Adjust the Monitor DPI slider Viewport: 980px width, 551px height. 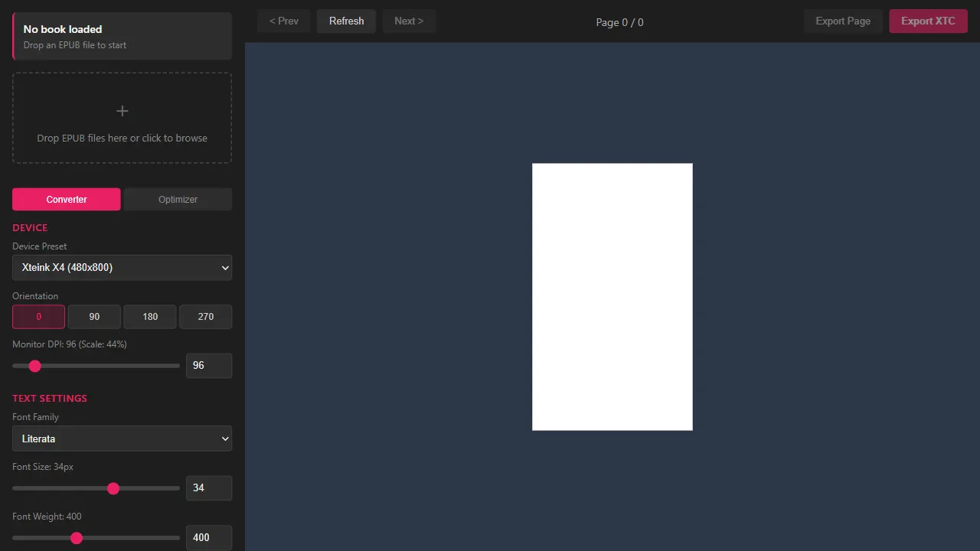point(96,366)
